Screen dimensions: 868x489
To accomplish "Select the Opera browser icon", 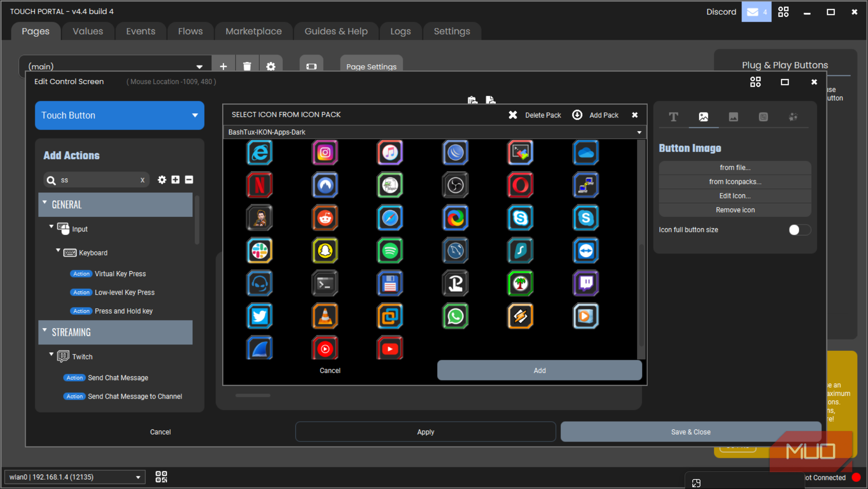I will click(520, 185).
